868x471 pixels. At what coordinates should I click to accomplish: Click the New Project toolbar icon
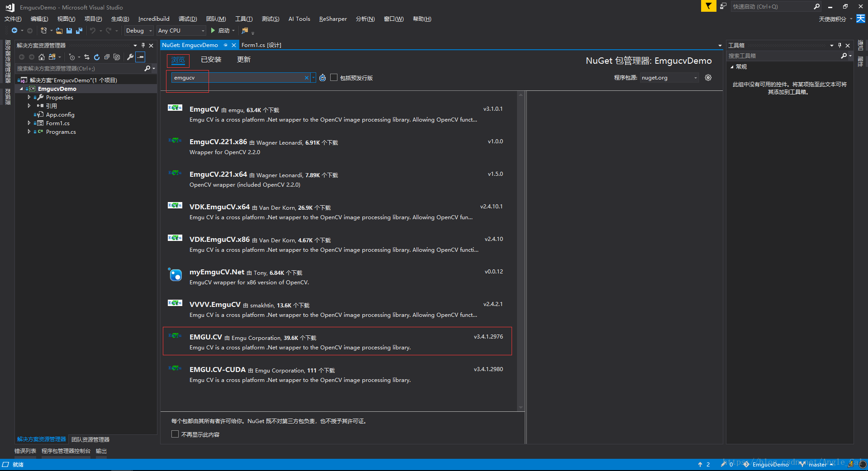(x=43, y=30)
